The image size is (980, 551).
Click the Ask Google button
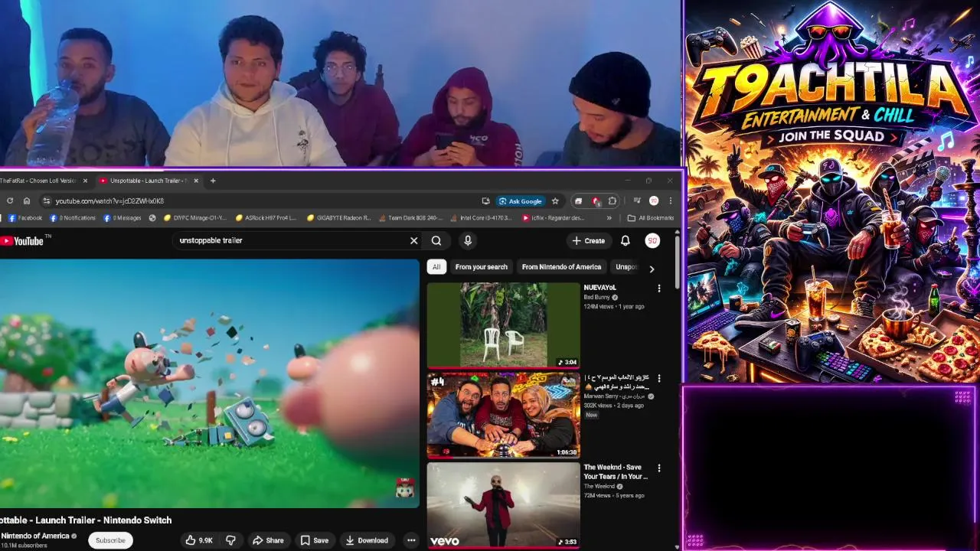click(x=521, y=201)
